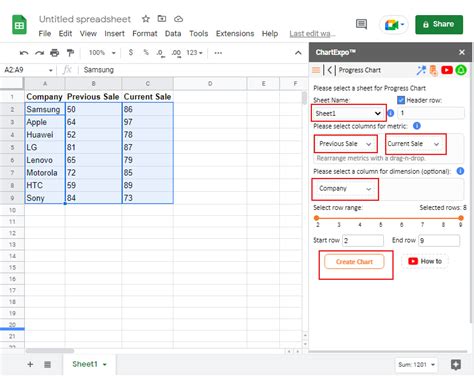Expand the Previous Sale metric dropdown
The image size is (474, 389).
[x=345, y=144]
